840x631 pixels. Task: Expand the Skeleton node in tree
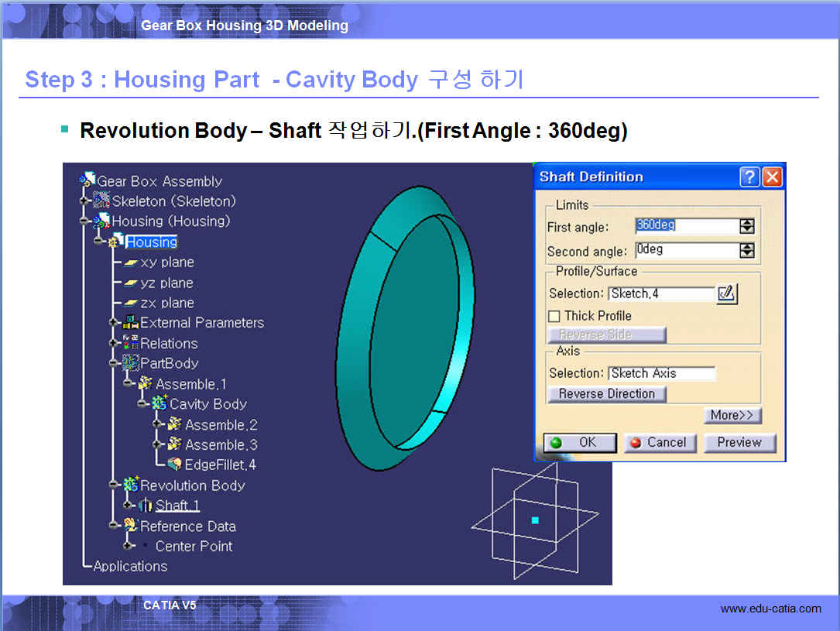(x=84, y=201)
